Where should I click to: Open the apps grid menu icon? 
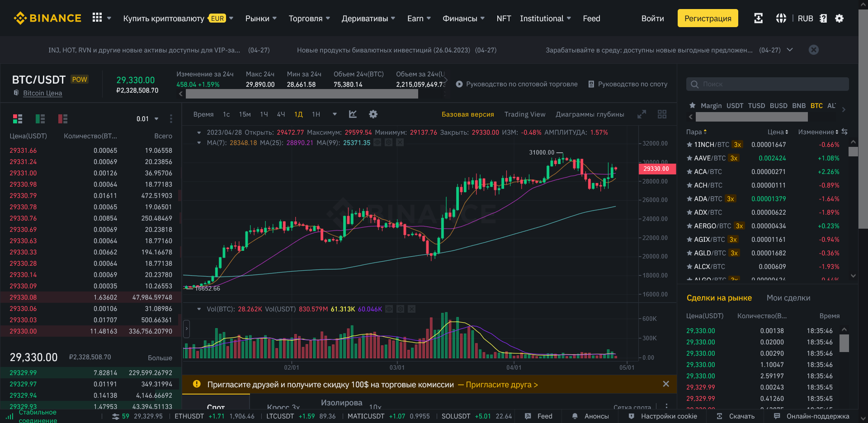97,18
